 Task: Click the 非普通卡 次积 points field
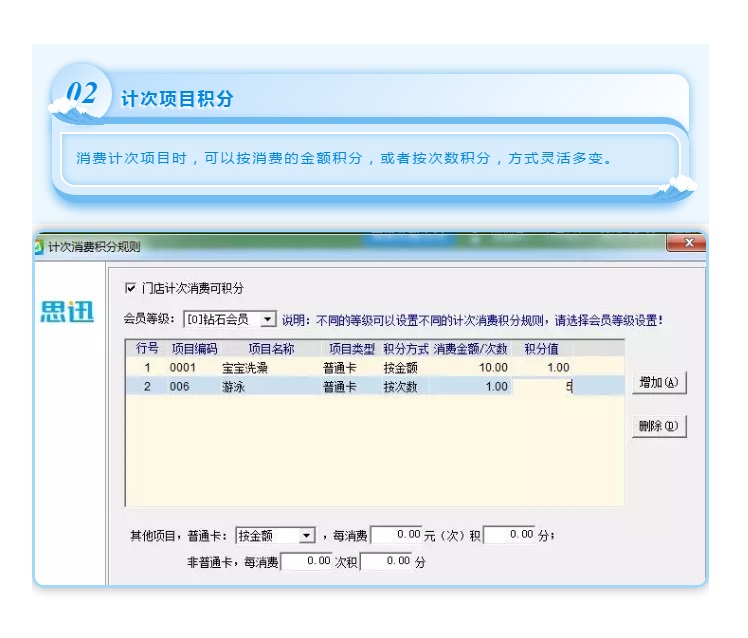click(387, 562)
